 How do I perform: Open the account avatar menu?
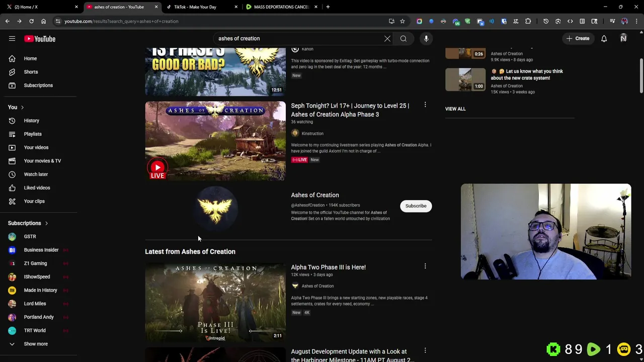(623, 39)
